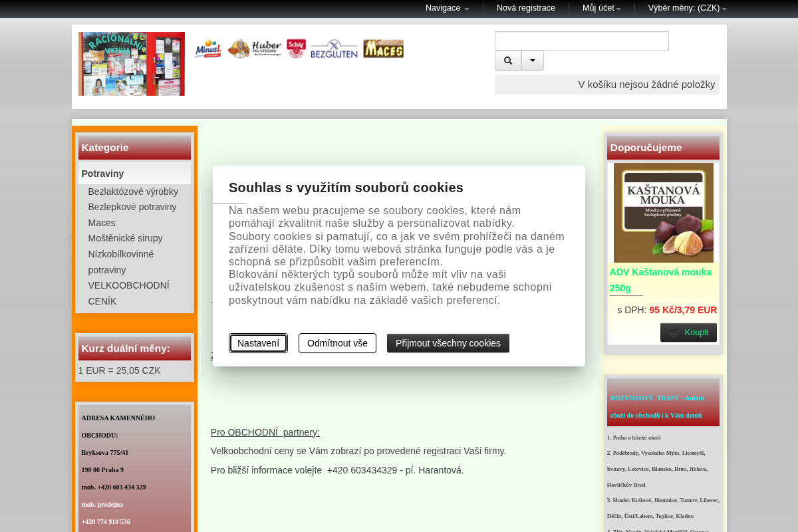Click the cart icon on Koupit button
The height and width of the screenshot is (532, 798).
[674, 333]
